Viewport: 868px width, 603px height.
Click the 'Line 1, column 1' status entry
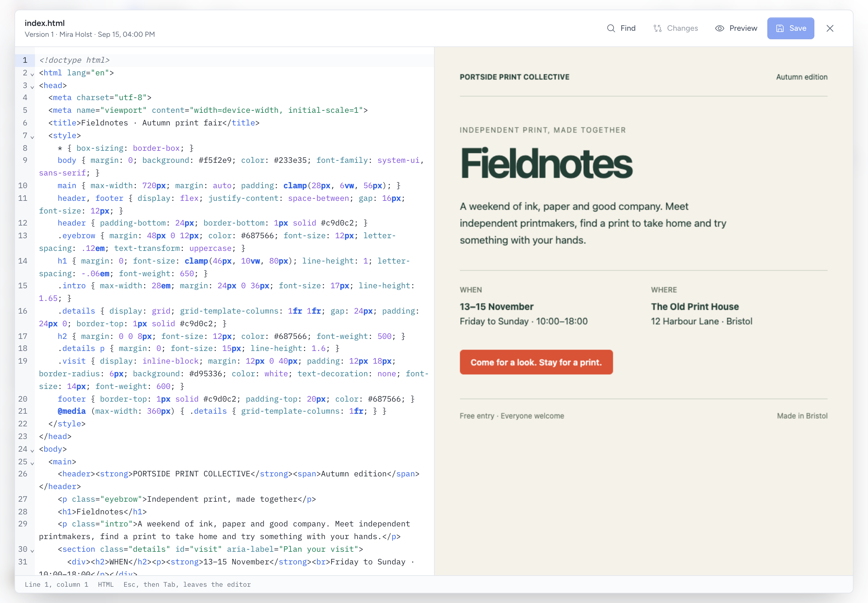[x=56, y=584]
